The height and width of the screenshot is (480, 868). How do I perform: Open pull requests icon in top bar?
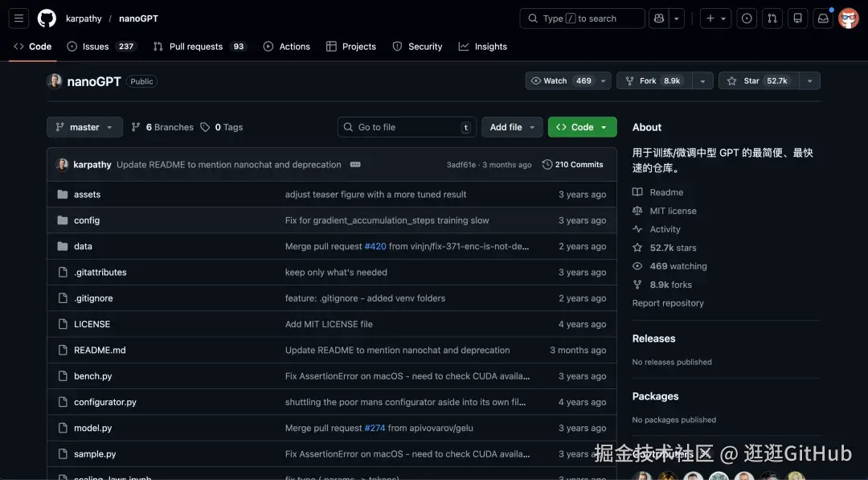772,18
